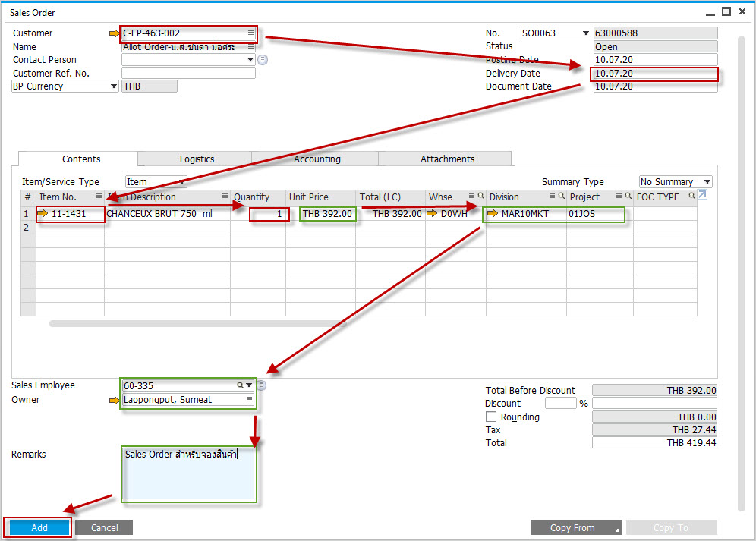Click the link arrow for item 11-1431
The image size is (756, 541).
click(43, 214)
